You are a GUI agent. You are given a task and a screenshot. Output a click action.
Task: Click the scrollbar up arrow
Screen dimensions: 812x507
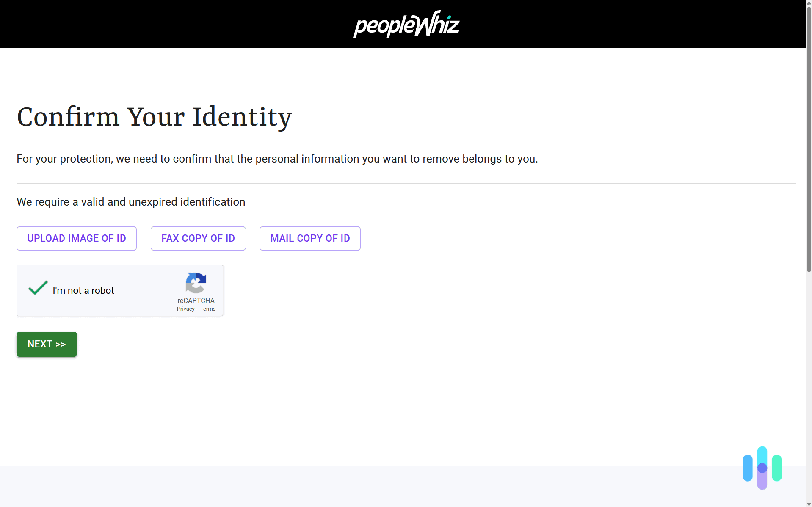coord(808,3)
